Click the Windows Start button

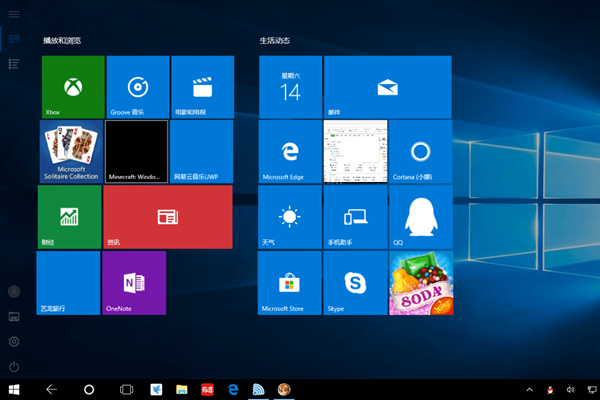(14, 390)
